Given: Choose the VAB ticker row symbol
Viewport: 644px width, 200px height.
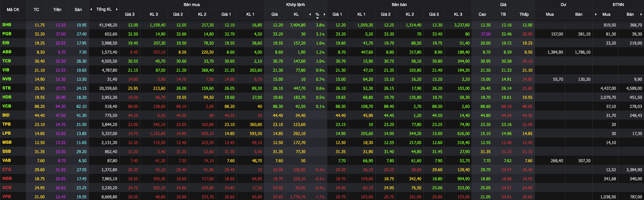Looking at the screenshot, I should tap(7, 160).
